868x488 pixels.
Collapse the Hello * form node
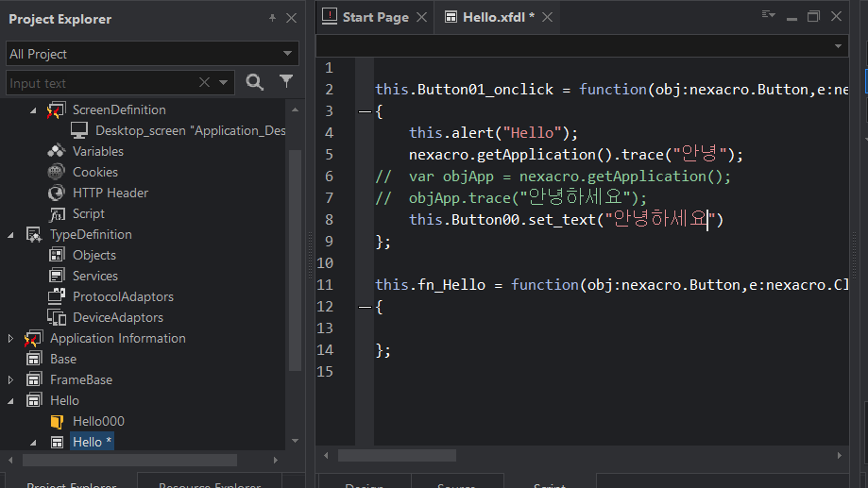[33, 443]
